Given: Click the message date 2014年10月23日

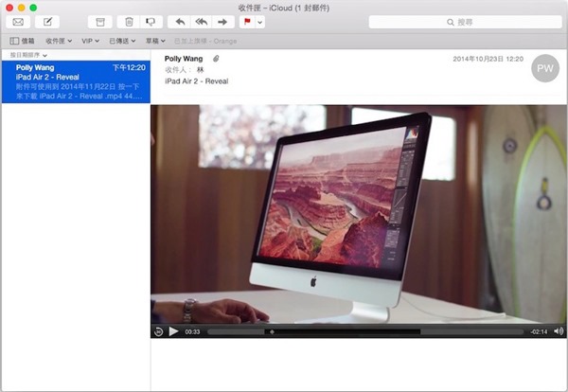Looking at the screenshot, I should pos(488,59).
